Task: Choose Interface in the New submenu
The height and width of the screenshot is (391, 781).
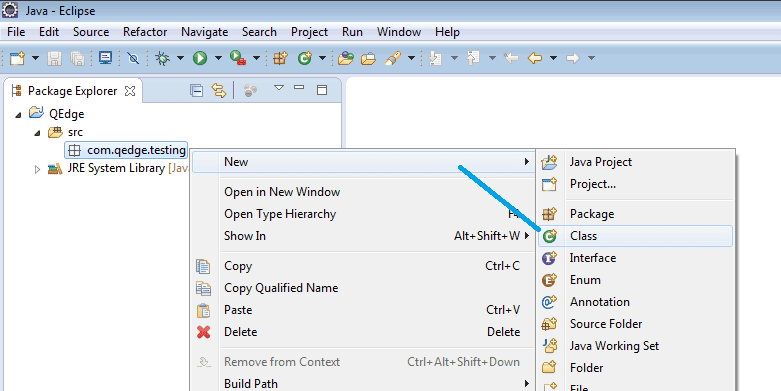Action: 636,258
